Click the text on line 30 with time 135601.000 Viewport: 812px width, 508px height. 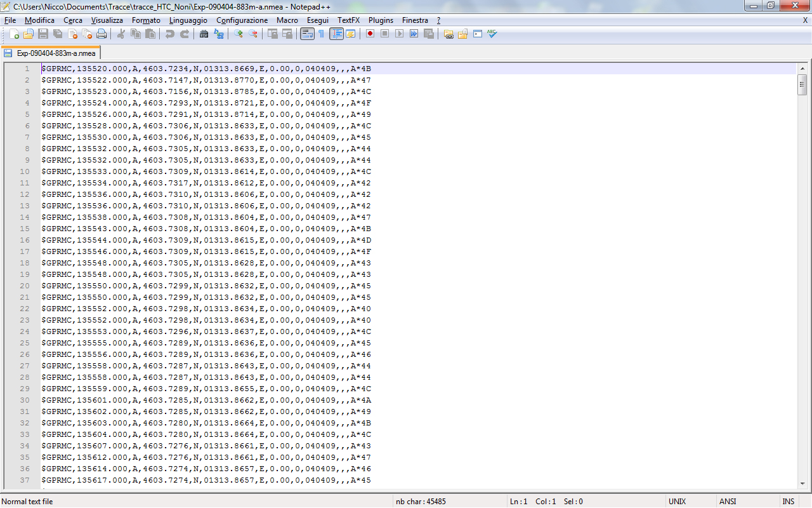coord(206,400)
